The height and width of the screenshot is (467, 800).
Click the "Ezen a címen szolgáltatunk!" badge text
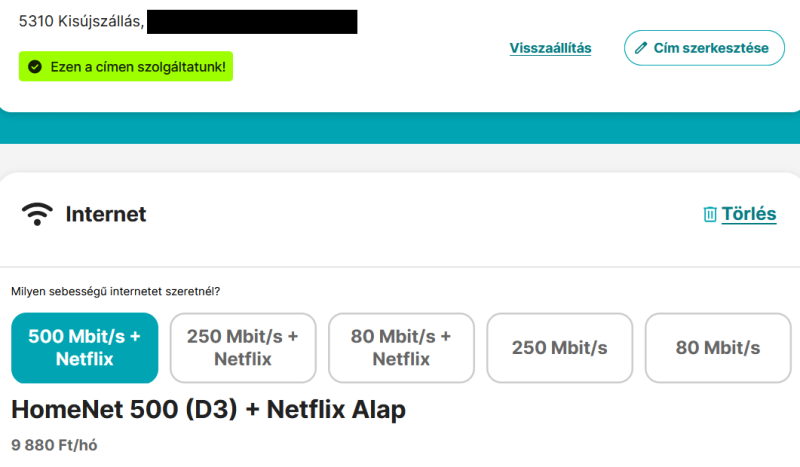click(137, 67)
